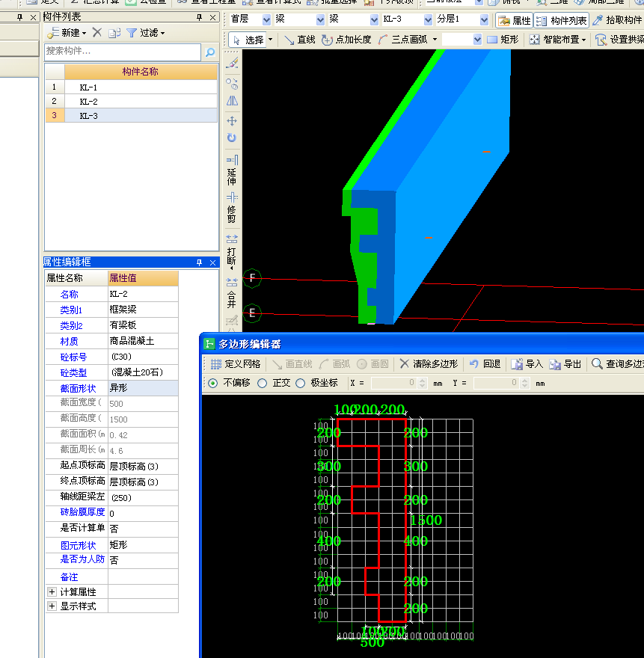
Task: Expand the 计算属性 group
Action: tap(52, 592)
